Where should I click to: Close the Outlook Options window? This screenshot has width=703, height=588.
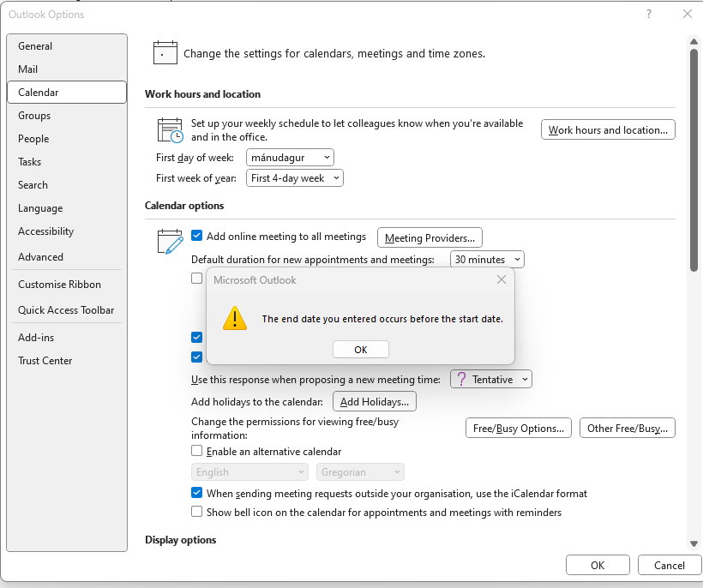click(688, 14)
